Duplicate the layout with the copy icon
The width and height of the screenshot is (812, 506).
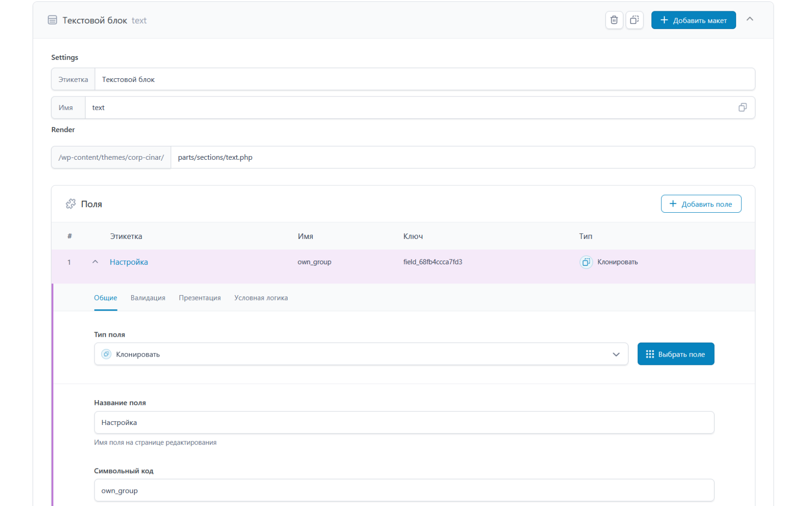coord(634,20)
